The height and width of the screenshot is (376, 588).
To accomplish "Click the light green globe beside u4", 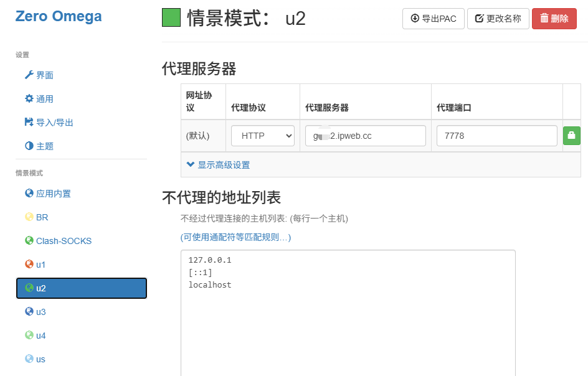I will pyautogui.click(x=29, y=335).
